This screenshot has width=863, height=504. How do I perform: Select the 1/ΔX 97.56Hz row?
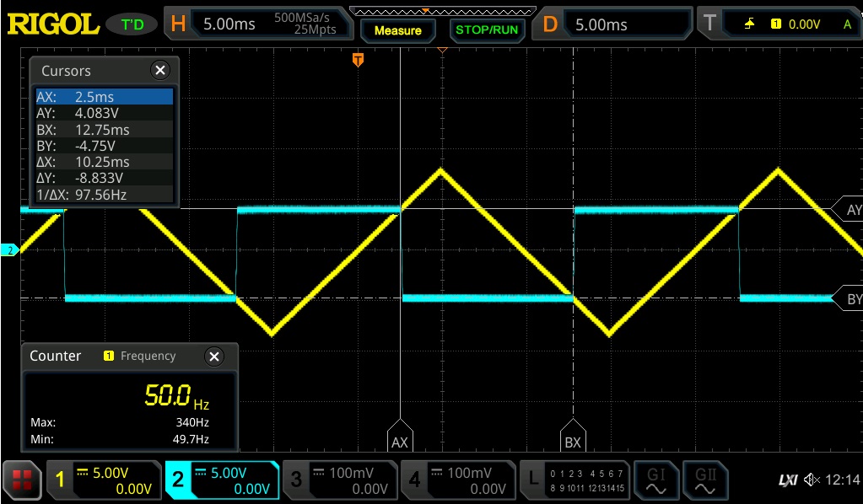point(105,195)
